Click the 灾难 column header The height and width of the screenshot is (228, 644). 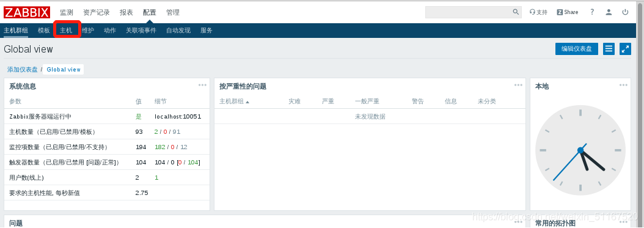[x=295, y=101]
